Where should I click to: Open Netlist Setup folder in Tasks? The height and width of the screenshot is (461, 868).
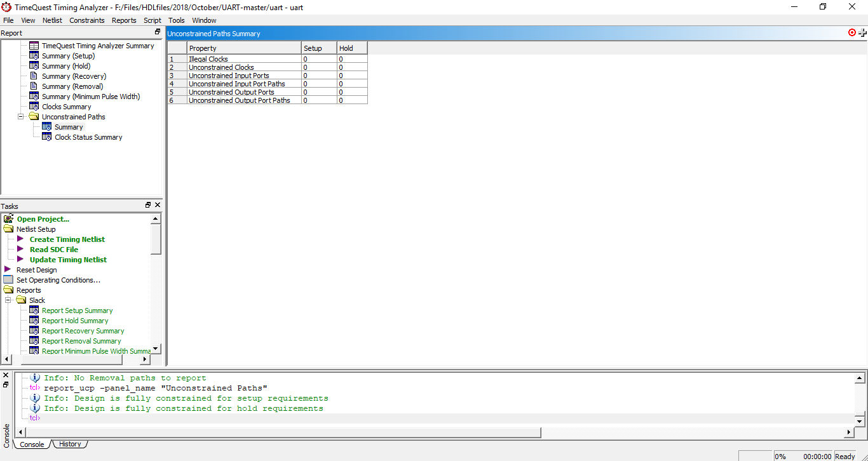click(x=36, y=229)
